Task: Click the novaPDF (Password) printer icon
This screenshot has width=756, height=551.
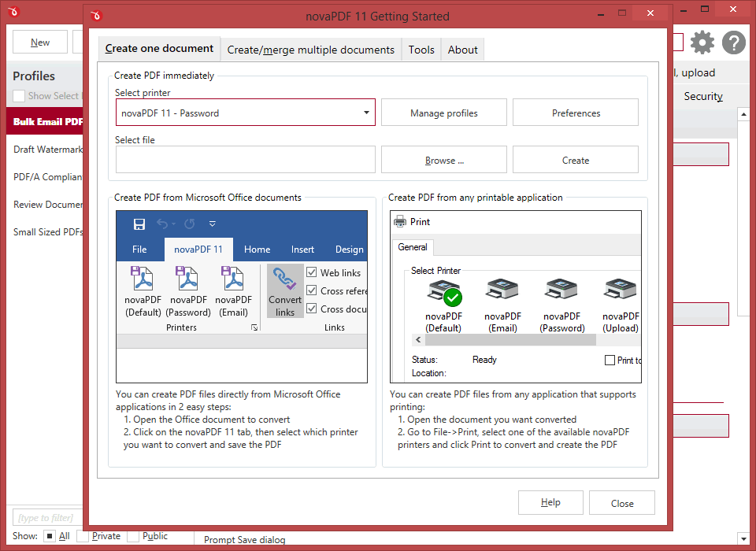Action: point(188,283)
